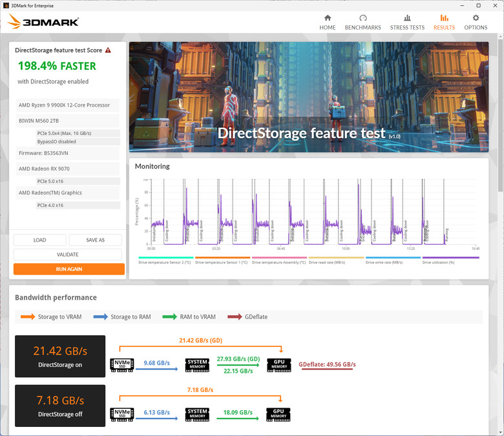Click the Monitoring heading

(x=152, y=166)
